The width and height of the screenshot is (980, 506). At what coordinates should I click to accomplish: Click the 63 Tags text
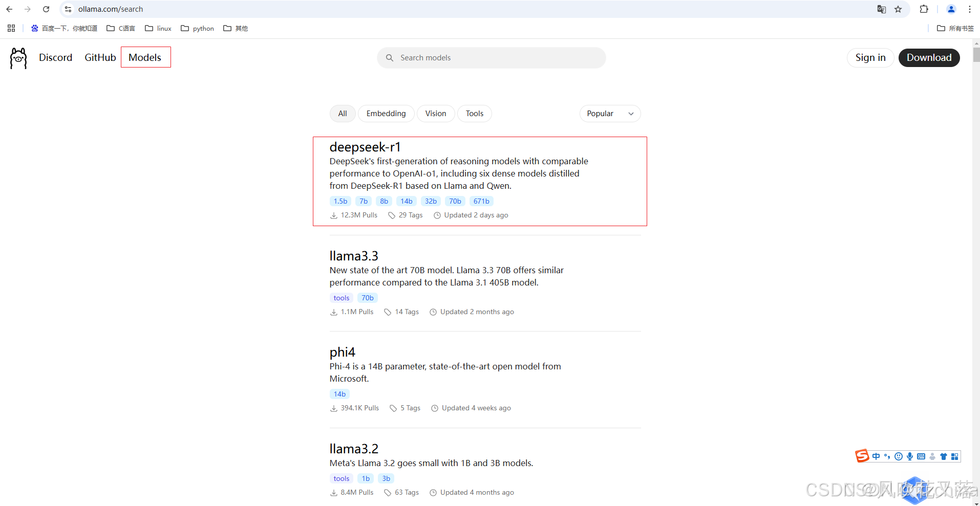(407, 492)
